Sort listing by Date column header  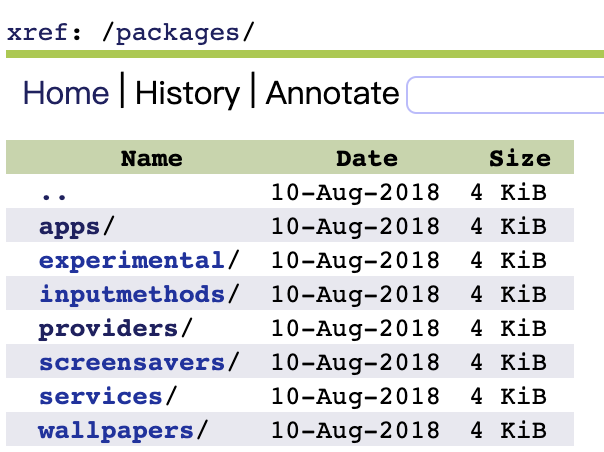click(366, 158)
